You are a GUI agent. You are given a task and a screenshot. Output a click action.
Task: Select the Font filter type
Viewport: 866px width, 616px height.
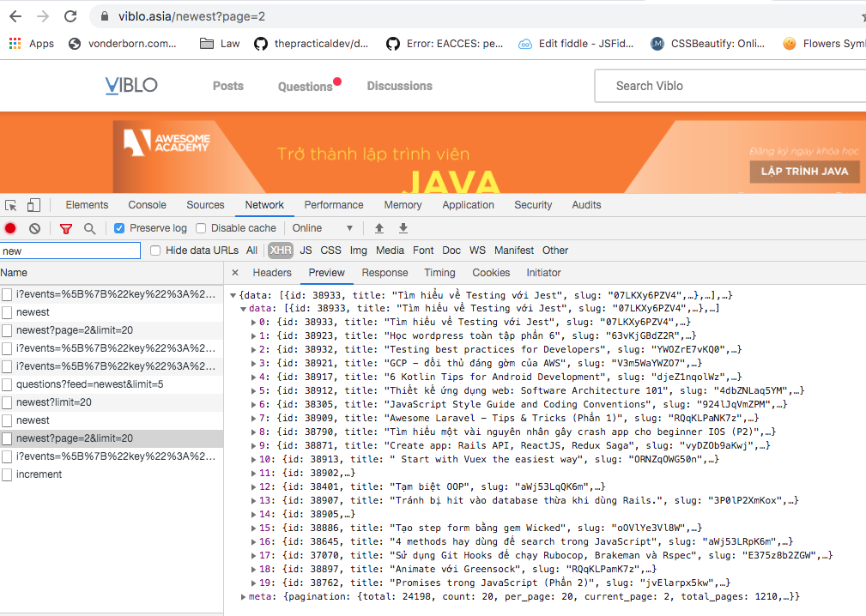(423, 251)
